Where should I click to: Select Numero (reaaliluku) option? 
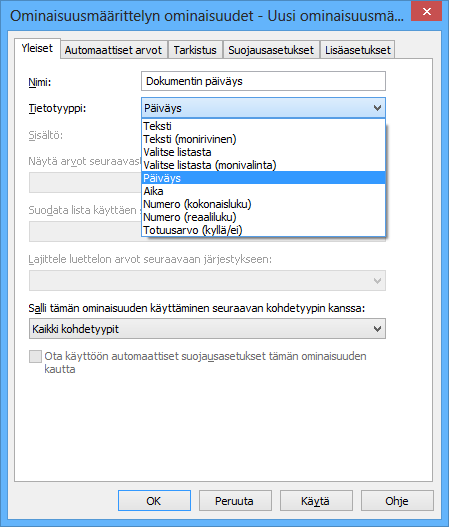pyautogui.click(x=263, y=217)
